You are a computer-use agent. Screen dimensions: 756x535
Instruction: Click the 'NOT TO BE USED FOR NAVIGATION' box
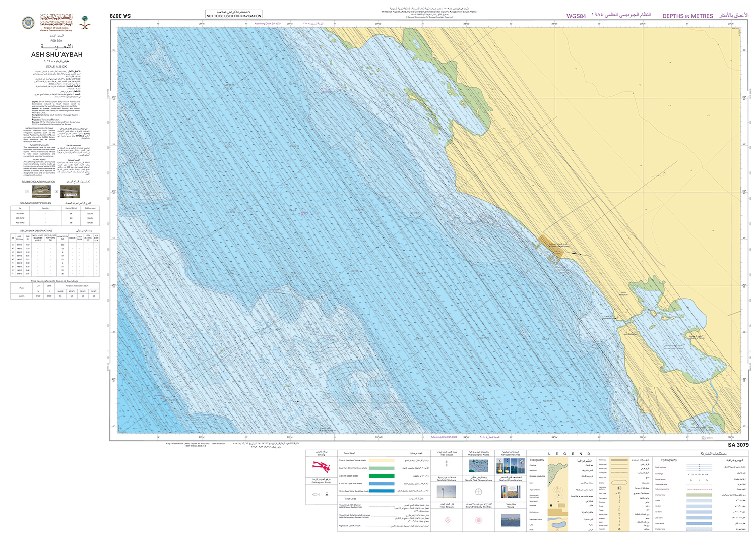234,14
